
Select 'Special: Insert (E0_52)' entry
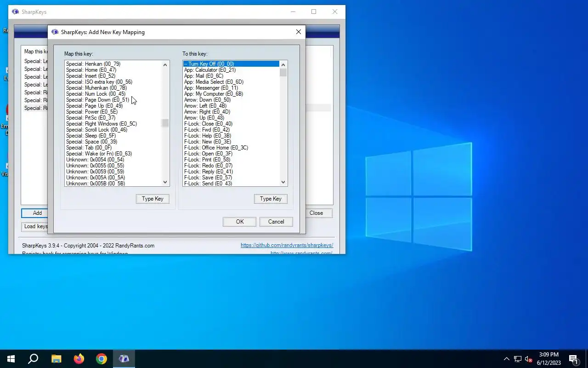pos(113,76)
